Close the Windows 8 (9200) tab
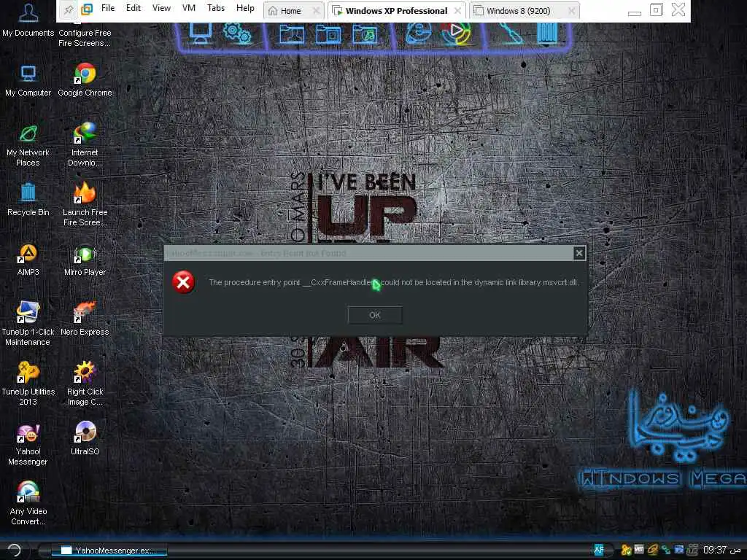This screenshot has width=747, height=560. (572, 10)
